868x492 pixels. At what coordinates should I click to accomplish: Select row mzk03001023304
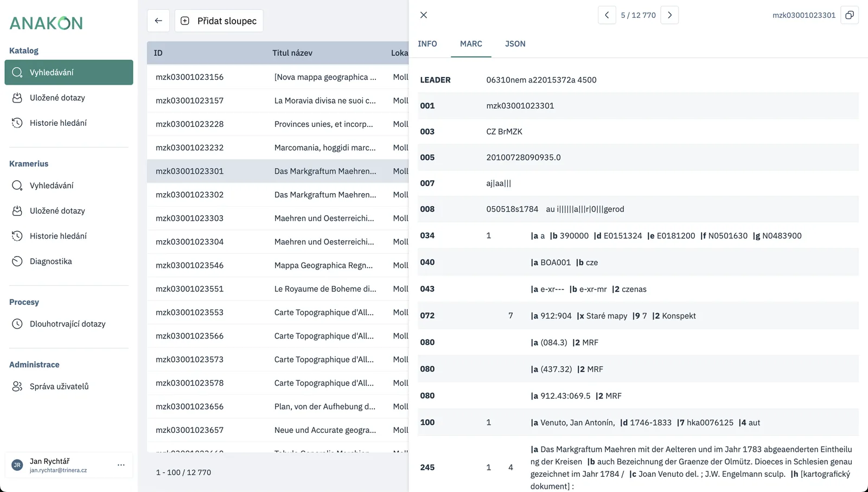[278, 242]
